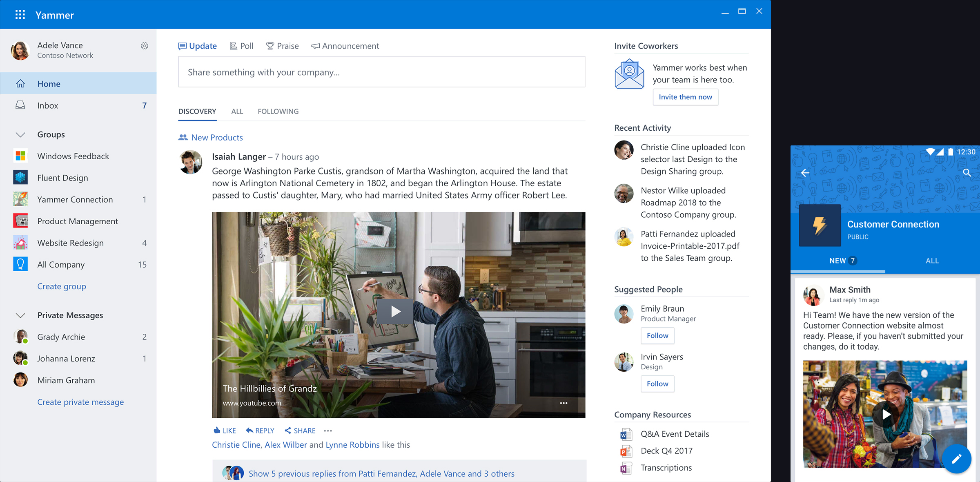Image resolution: width=980 pixels, height=482 pixels.
Task: Collapse the Groups section
Action: (20, 134)
